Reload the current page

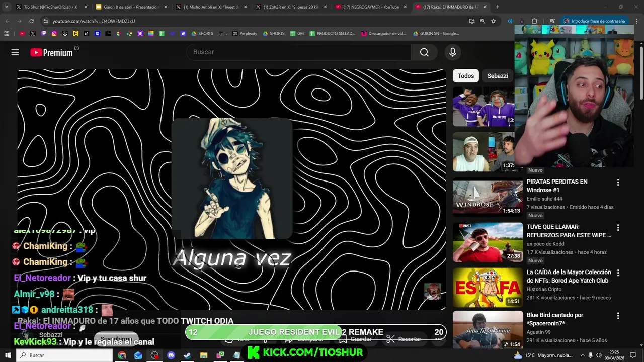(x=31, y=21)
